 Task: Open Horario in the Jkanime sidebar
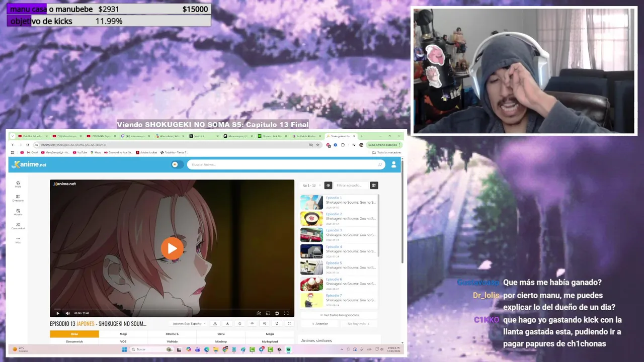coord(18,212)
